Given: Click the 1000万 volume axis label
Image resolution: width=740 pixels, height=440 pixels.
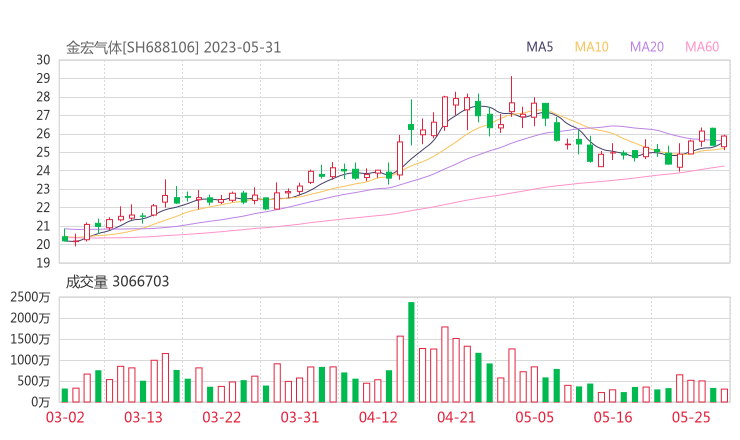Looking at the screenshot, I should click(x=30, y=360).
